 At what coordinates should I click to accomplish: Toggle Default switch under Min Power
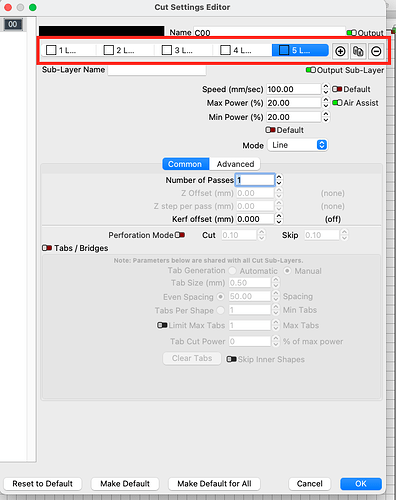tap(270, 130)
